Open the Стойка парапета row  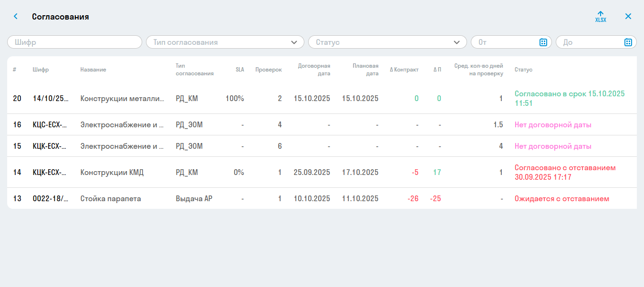pos(111,199)
